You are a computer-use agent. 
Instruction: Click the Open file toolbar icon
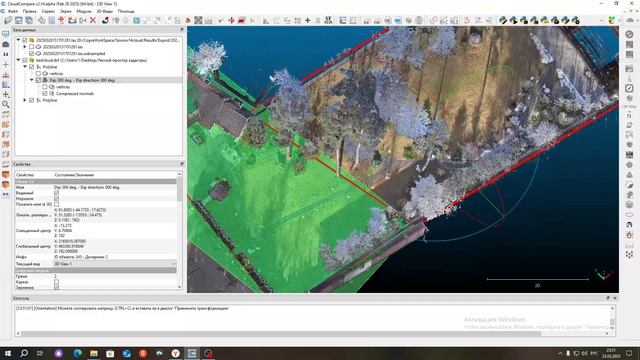coord(8,20)
